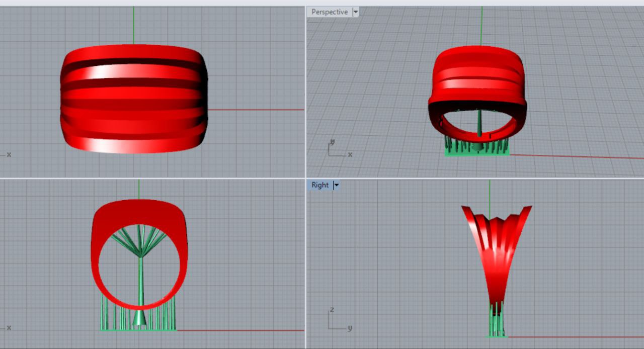Select the Right viewport title label

point(320,185)
